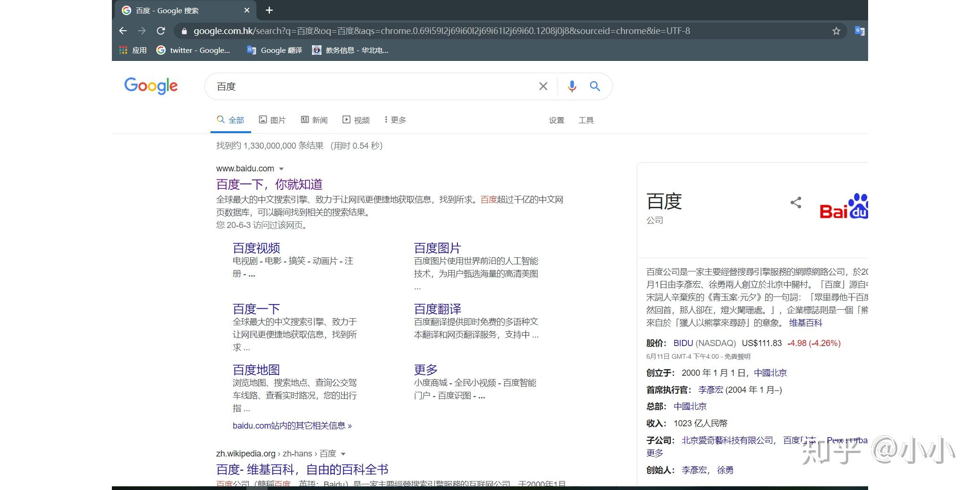The image size is (980, 490).
Task: Open 百度- 维基百科 result
Action: (x=302, y=469)
